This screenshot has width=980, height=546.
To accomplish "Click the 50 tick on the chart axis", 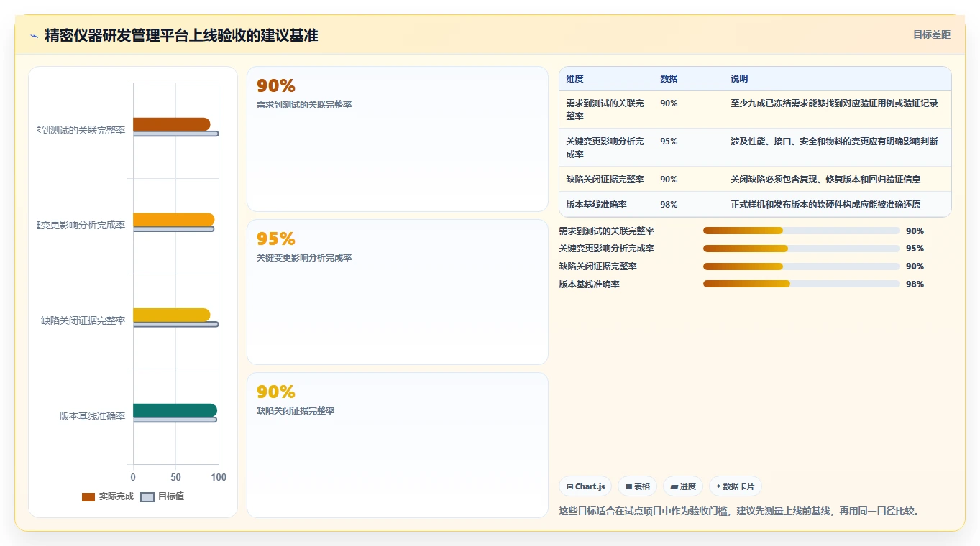I will click(176, 478).
